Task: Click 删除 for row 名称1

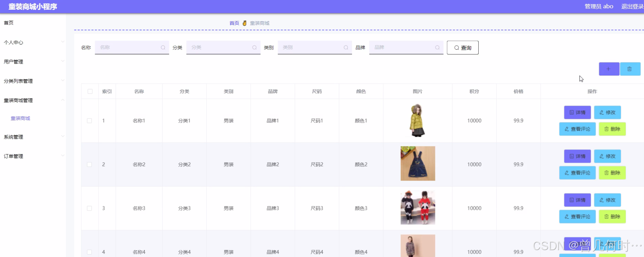Action: 612,129
